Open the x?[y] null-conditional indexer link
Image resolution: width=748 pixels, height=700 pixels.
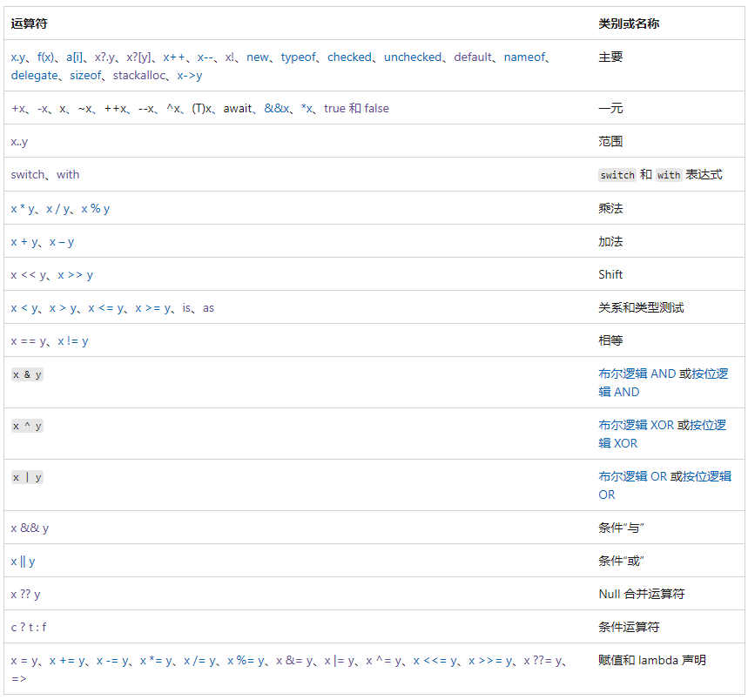click(x=138, y=57)
